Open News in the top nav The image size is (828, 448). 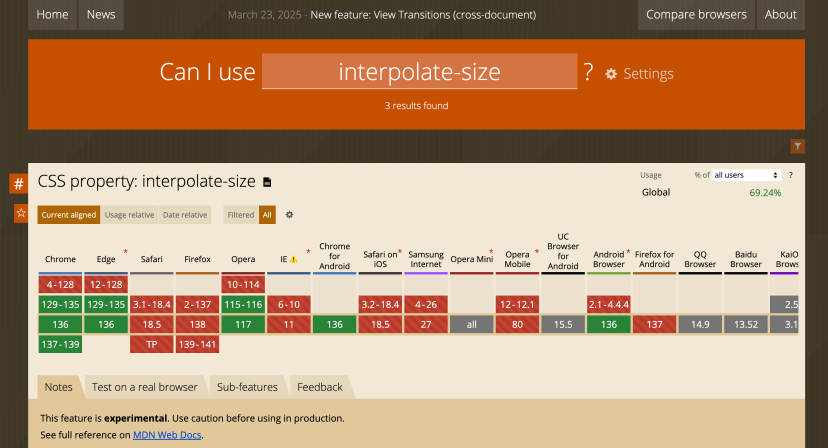tap(101, 15)
